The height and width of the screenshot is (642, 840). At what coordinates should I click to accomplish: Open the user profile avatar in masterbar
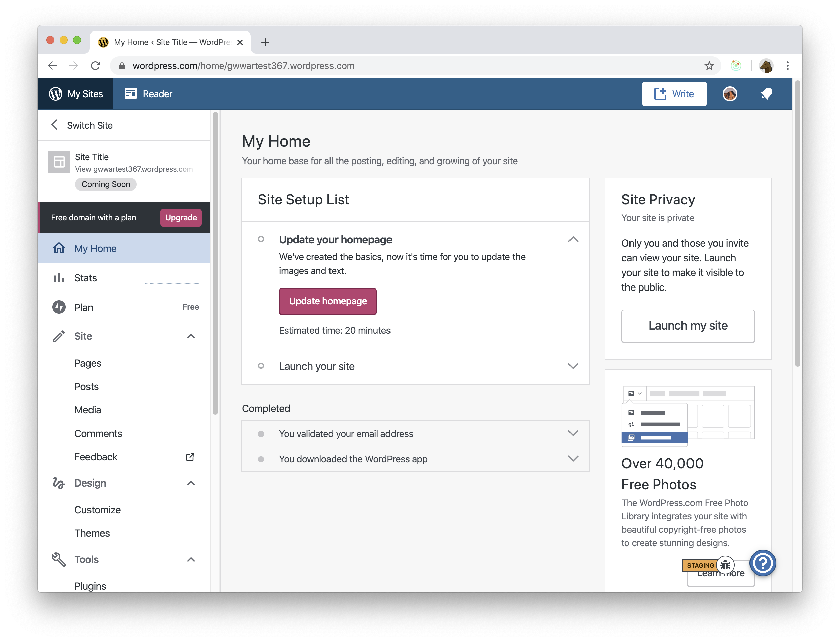coord(729,93)
